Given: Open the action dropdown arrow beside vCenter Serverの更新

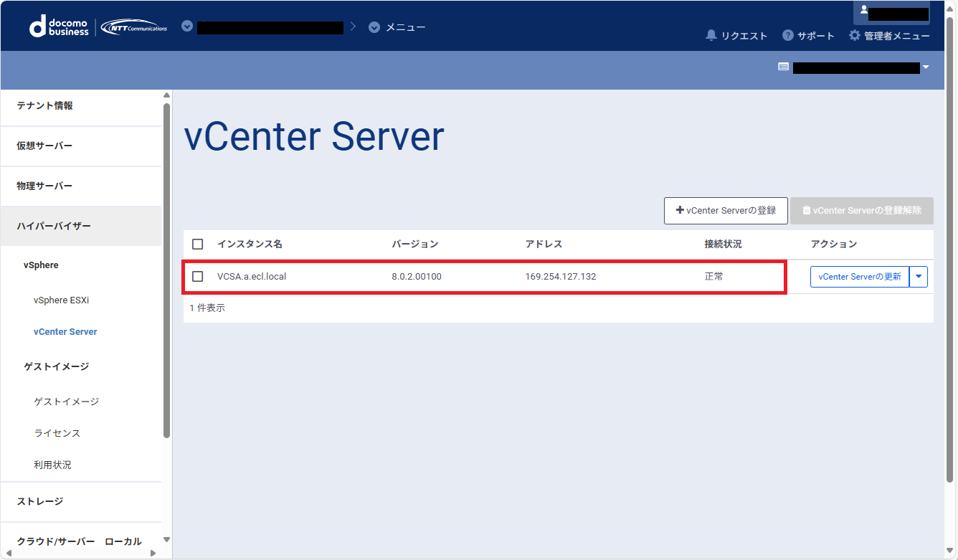Looking at the screenshot, I should pyautogui.click(x=918, y=276).
